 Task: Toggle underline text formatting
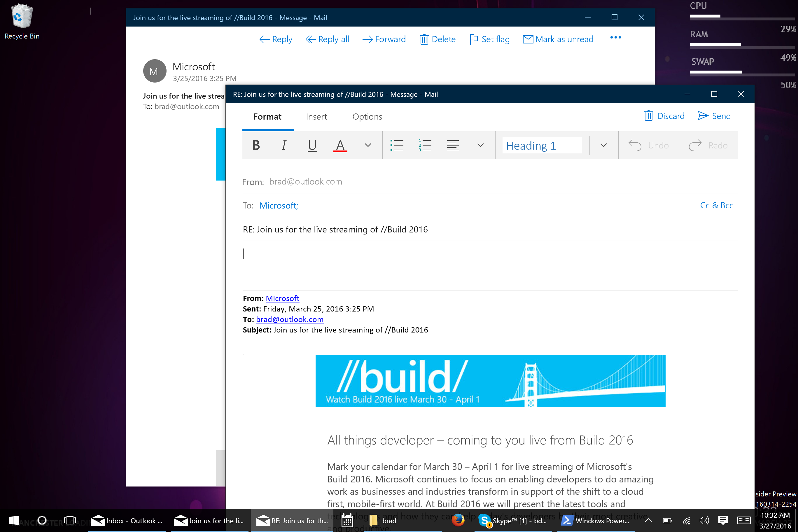point(312,145)
